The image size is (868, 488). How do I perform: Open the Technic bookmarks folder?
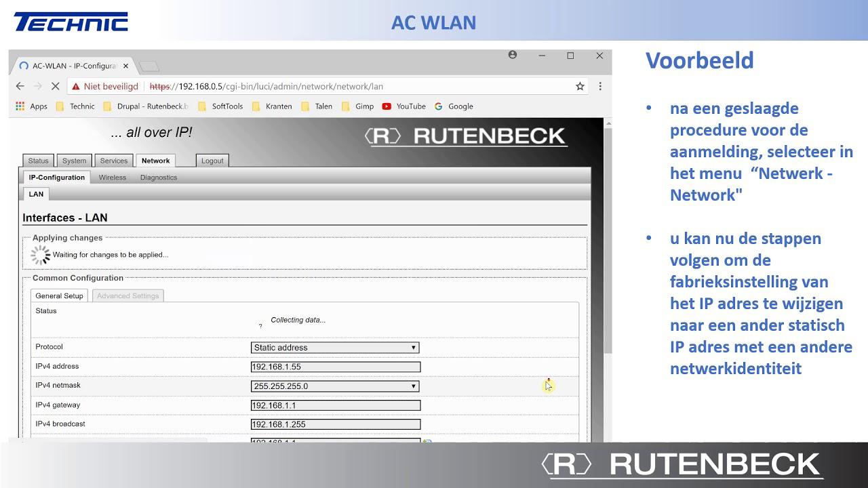(75, 106)
